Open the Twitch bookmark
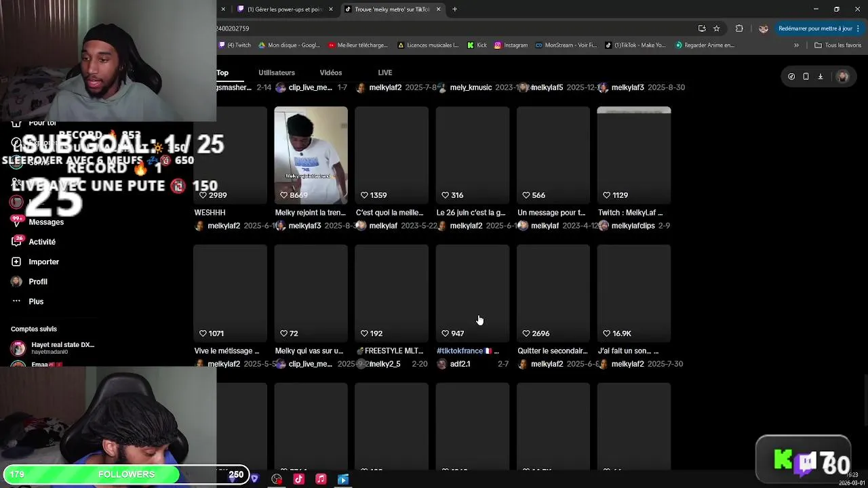868x488 pixels. pos(235,45)
